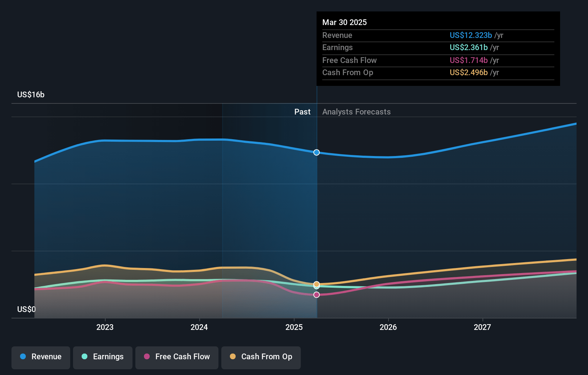The width and height of the screenshot is (588, 375).
Task: Click the Free Cash Flow tooltip label
Action: click(x=350, y=60)
